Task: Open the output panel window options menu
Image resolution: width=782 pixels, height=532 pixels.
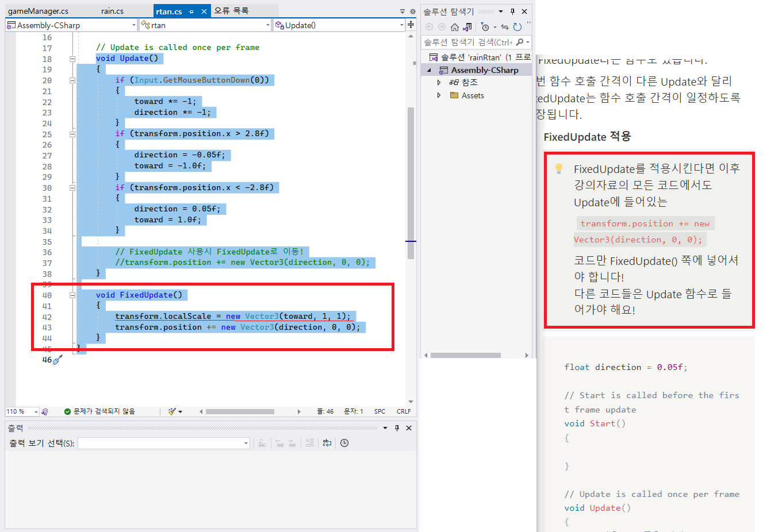Action: coord(385,428)
